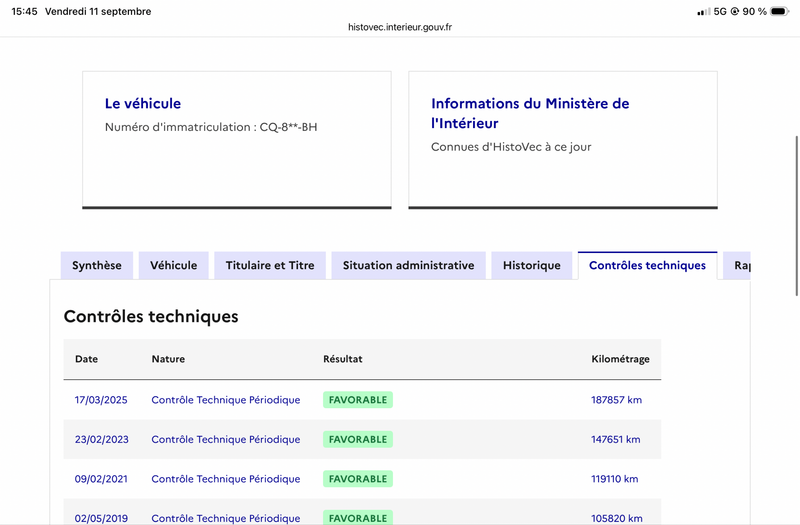Tap the cellular signal bars icon
This screenshot has height=525, width=800.
704,11
